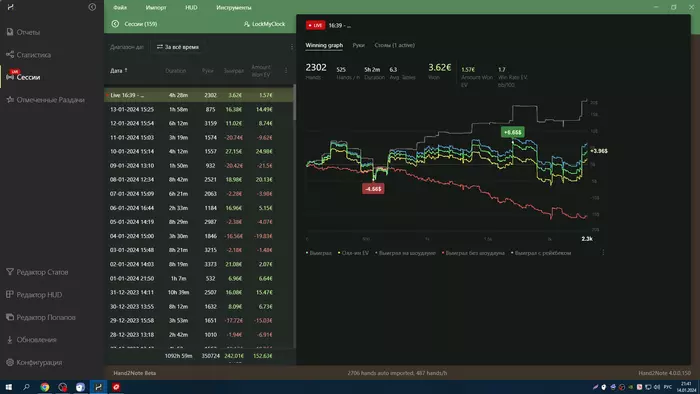Select the Live 16:39 session row
700x394 pixels.
(x=199, y=95)
